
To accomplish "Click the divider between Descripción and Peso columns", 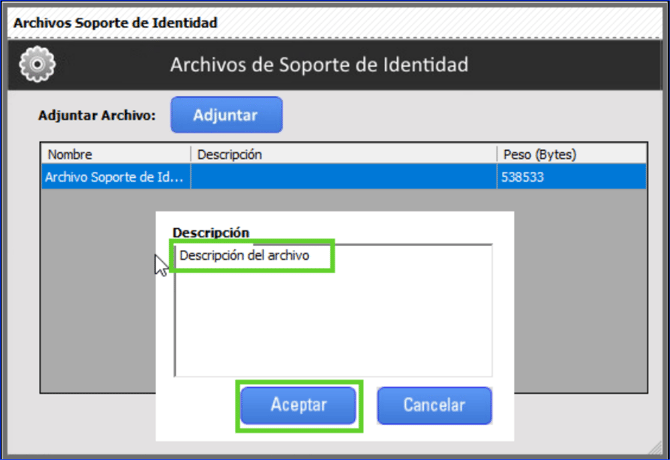I will click(496, 155).
